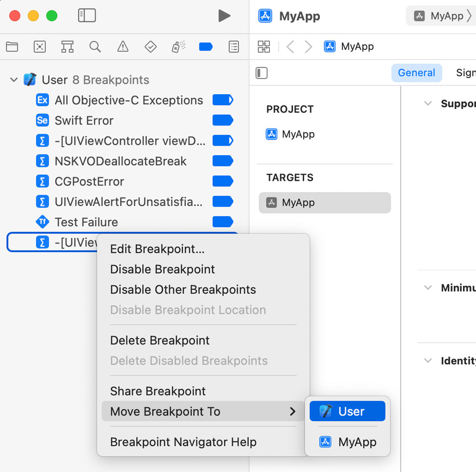Run the app with the Play button
Viewport: 476px width, 472px height.
[x=224, y=16]
